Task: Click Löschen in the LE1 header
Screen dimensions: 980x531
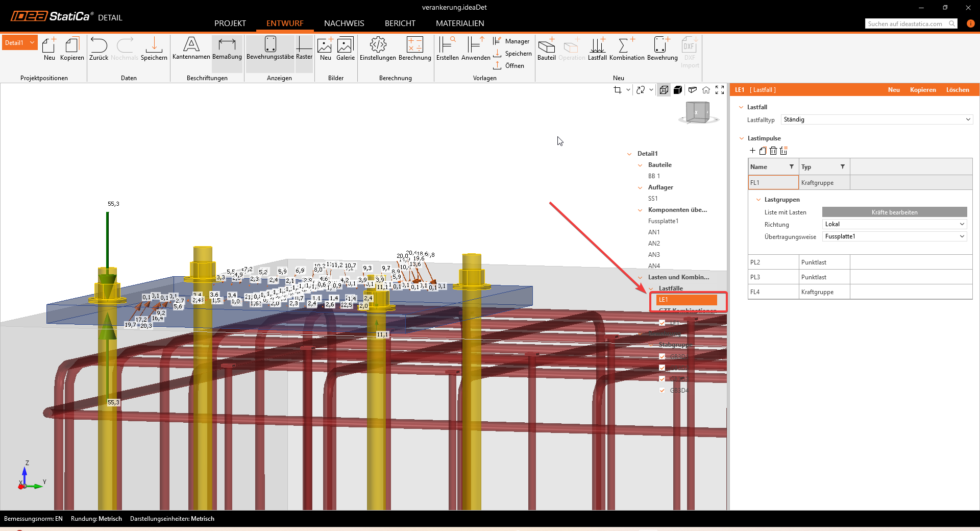Action: tap(957, 90)
